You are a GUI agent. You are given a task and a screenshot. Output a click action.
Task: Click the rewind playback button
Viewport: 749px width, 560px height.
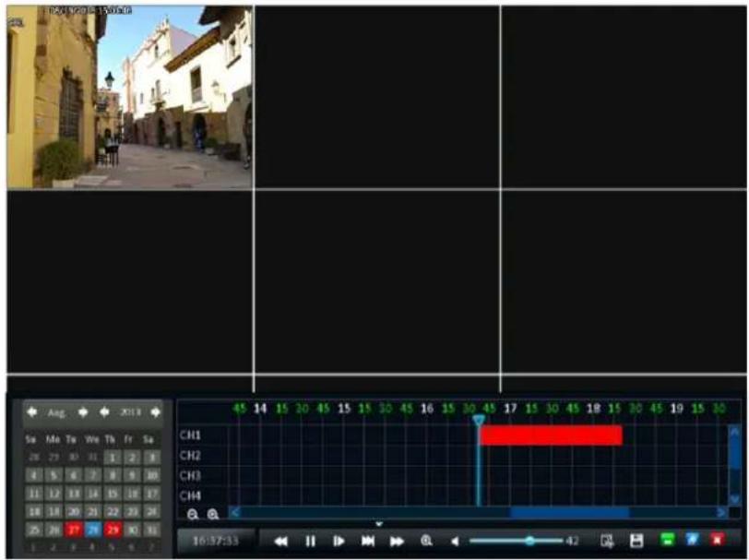tap(280, 541)
